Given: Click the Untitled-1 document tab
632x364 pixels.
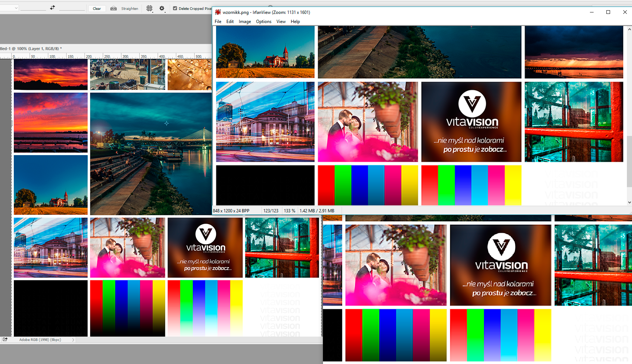Looking at the screenshot, I should point(31,49).
